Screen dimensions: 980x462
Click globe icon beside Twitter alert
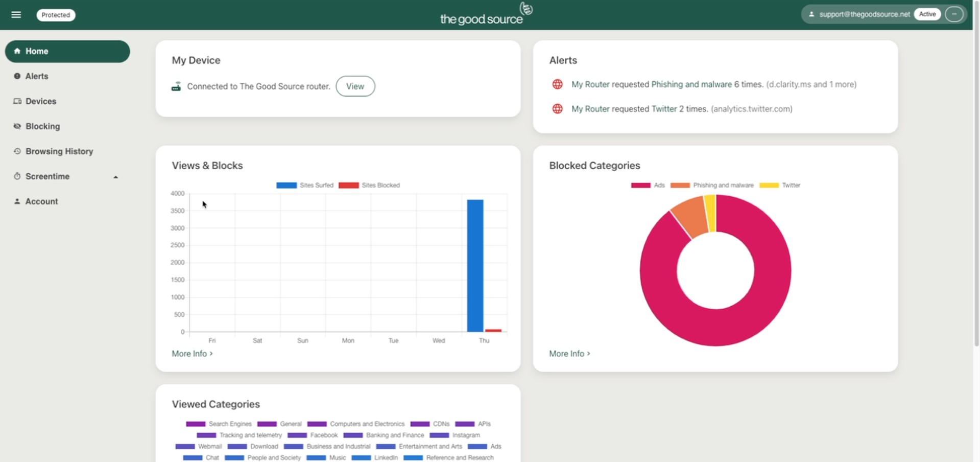coord(558,109)
